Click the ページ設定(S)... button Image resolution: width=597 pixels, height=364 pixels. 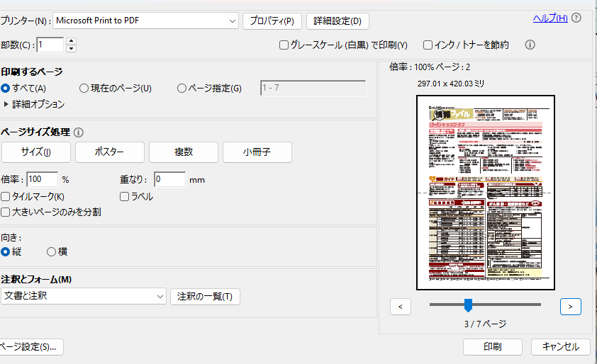pyautogui.click(x=30, y=347)
